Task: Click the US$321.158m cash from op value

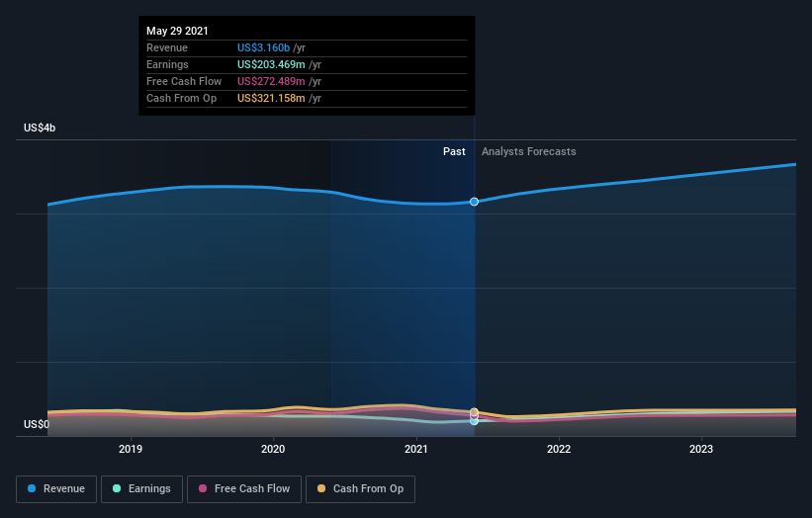Action: pos(271,98)
